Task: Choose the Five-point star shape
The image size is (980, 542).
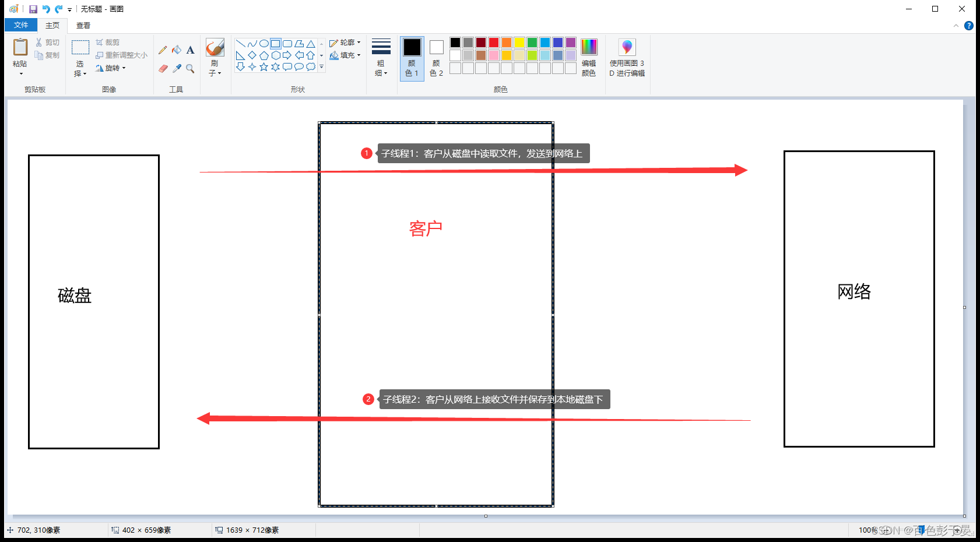Action: (x=264, y=67)
